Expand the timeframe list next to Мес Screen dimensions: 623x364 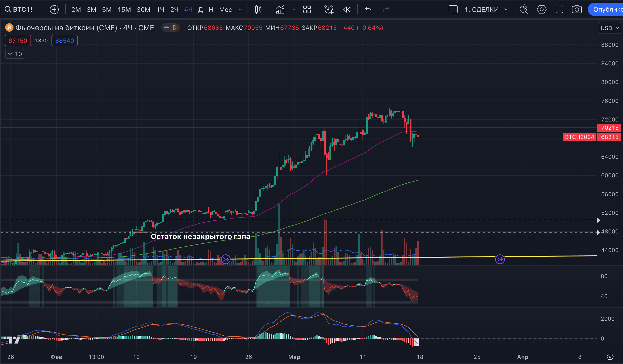click(240, 9)
